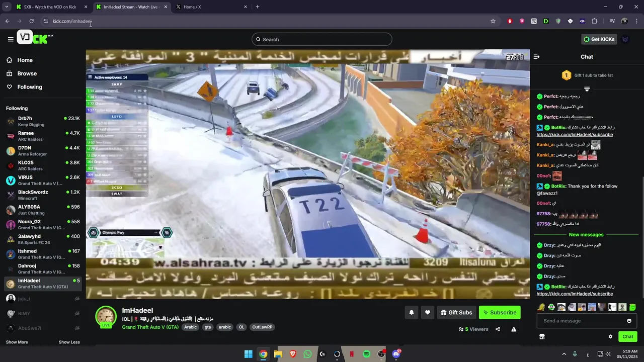Click the Get KICKs button
The width and height of the screenshot is (644, 362).
599,39
